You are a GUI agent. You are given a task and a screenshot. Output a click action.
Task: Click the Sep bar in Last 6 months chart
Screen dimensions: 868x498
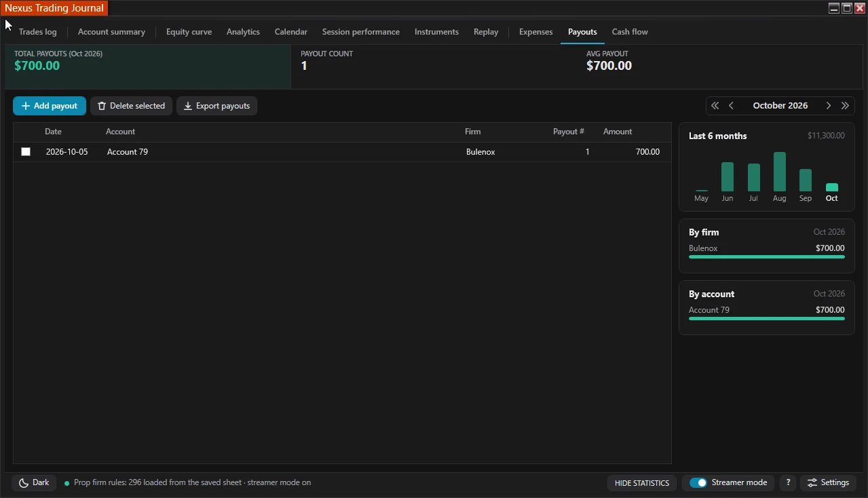(806, 180)
